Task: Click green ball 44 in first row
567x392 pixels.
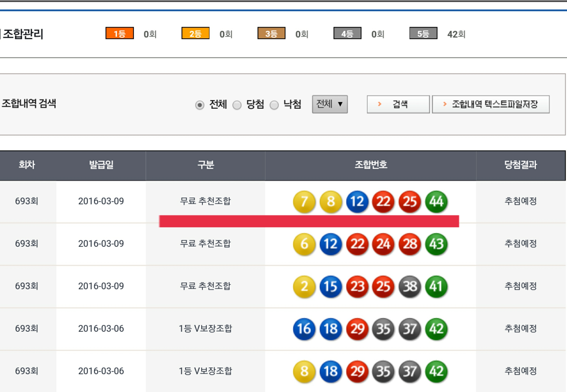Action: [436, 201]
